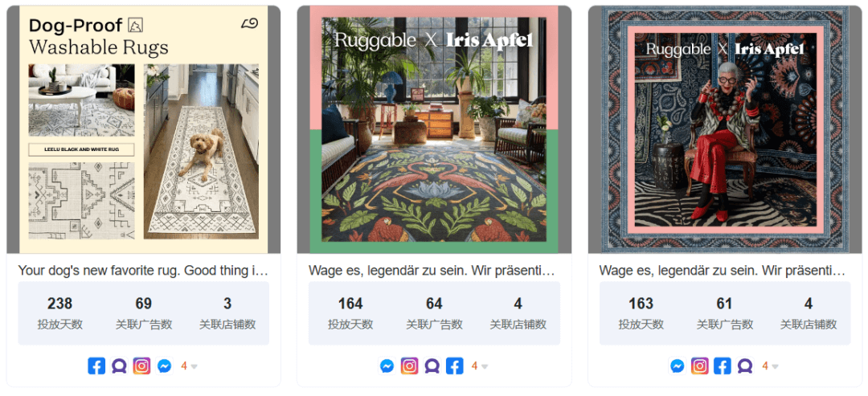Click 4 关联店铺数 on third card
868x396 pixels.
[x=809, y=313]
